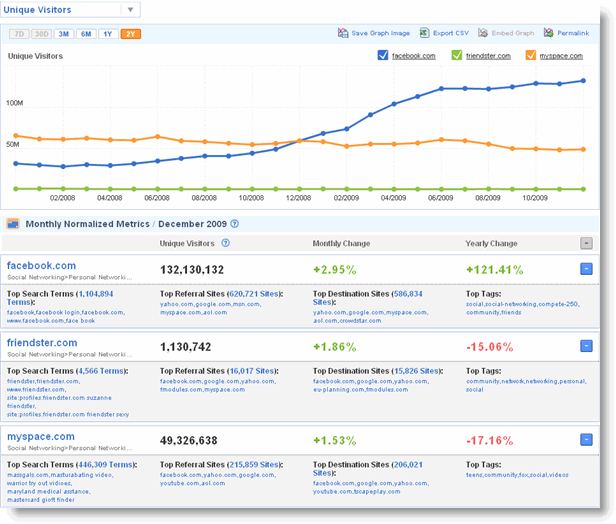This screenshot has height=524, width=616.
Task: Open facebook.com legend link
Action: click(414, 56)
